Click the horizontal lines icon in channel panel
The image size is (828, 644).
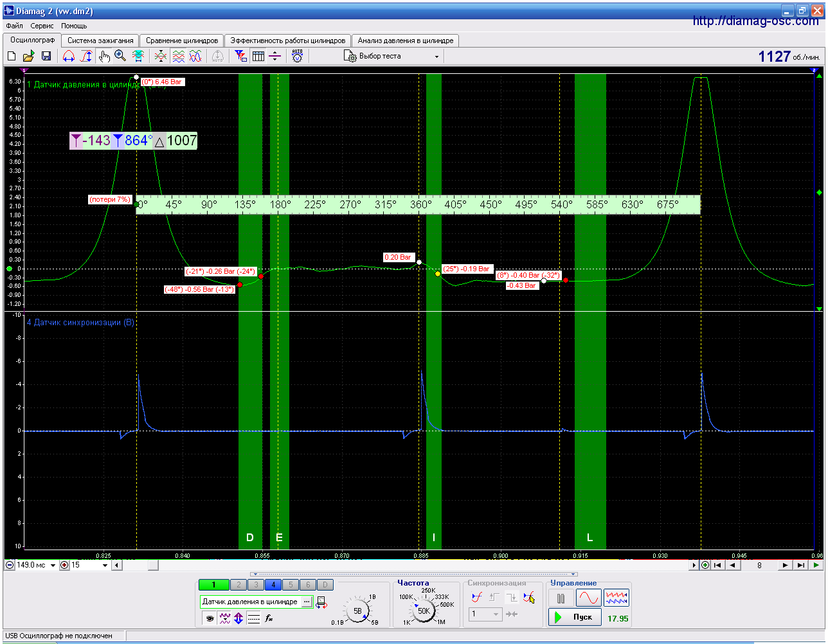pos(254,619)
